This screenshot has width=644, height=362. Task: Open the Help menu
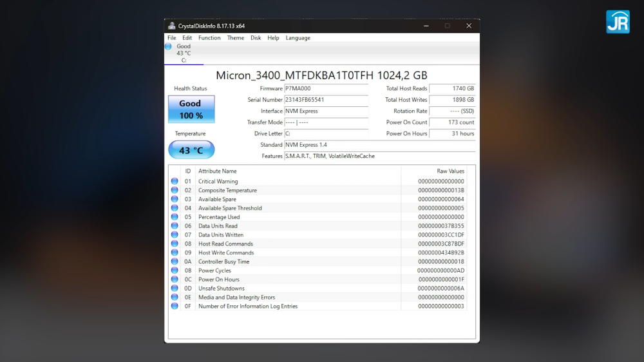(x=273, y=38)
